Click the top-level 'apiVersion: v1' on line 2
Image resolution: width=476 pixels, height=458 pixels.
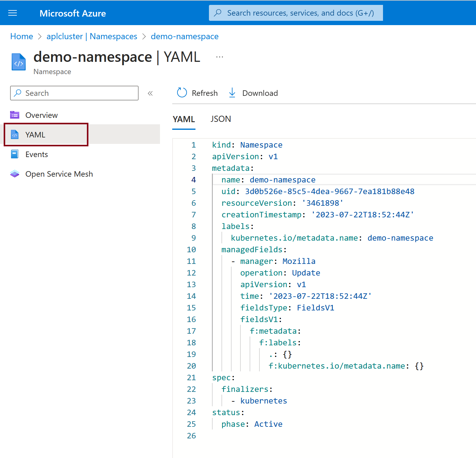coord(245,156)
